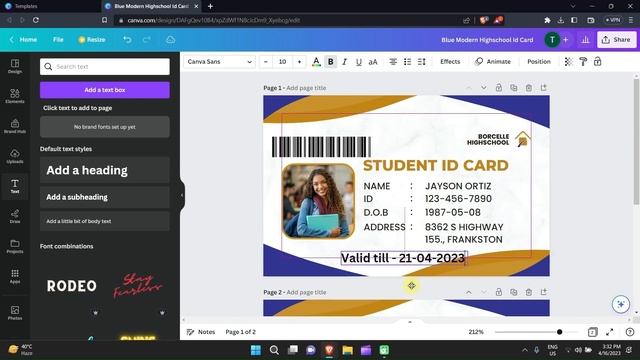Toggle uppercase text formatting
Screen dimensions: 640x360
pos(373,62)
